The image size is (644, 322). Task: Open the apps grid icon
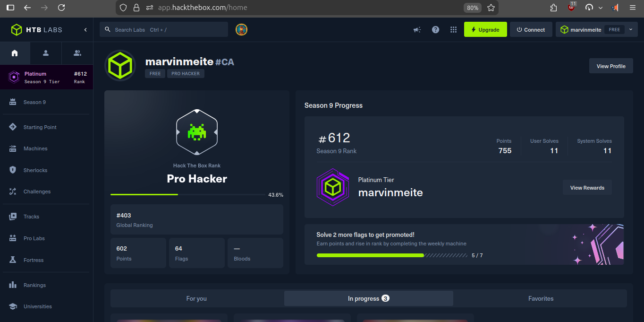[x=453, y=29]
